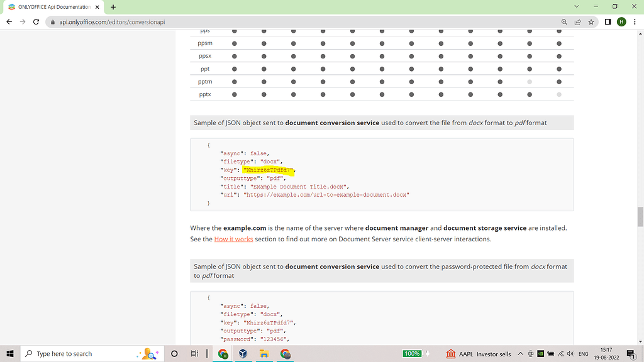
Task: Open the browser side panel icon
Action: point(606,21)
